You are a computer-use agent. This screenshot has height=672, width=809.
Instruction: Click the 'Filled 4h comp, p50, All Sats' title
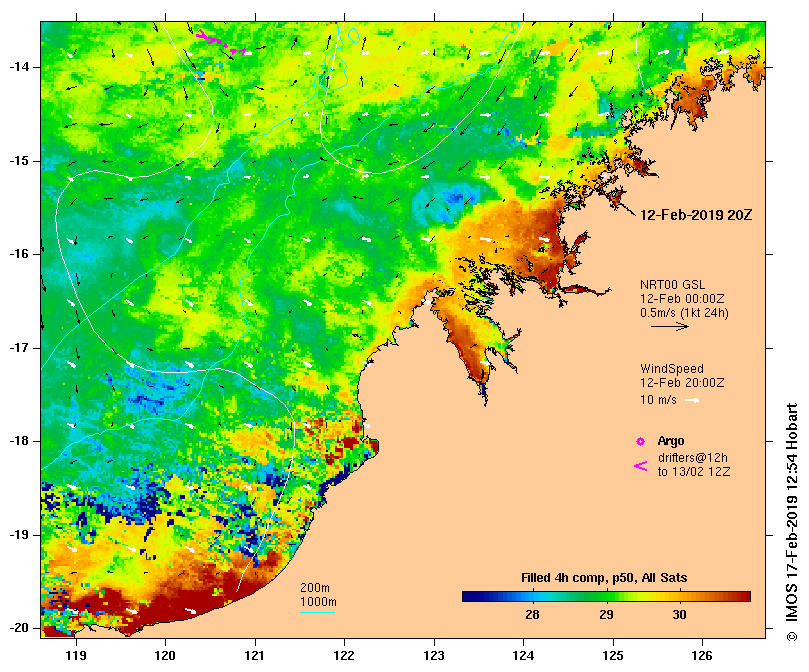pos(604,578)
